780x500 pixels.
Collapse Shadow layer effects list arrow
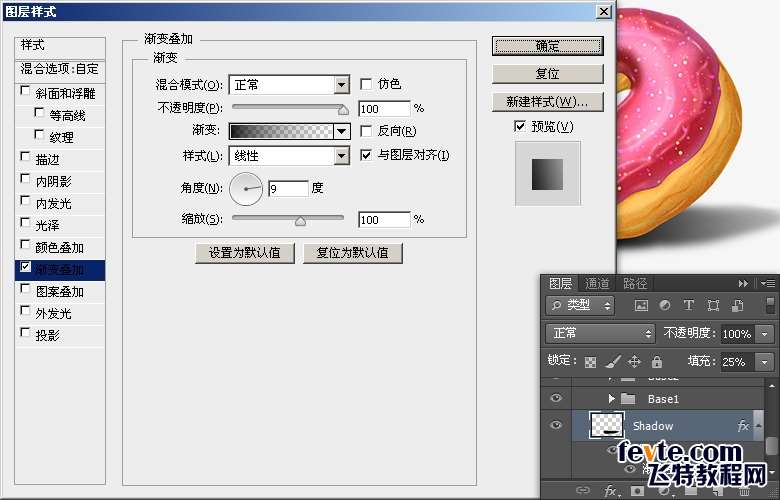point(759,425)
